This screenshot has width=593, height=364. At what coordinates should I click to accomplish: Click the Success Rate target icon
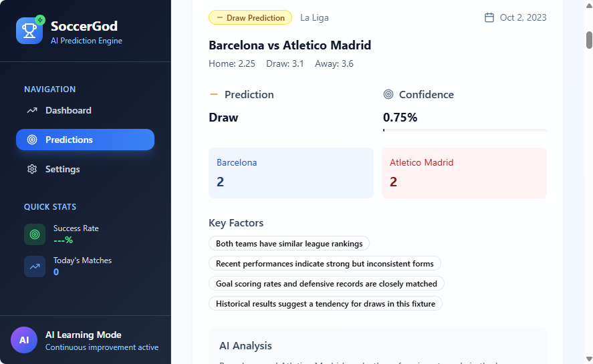35,234
